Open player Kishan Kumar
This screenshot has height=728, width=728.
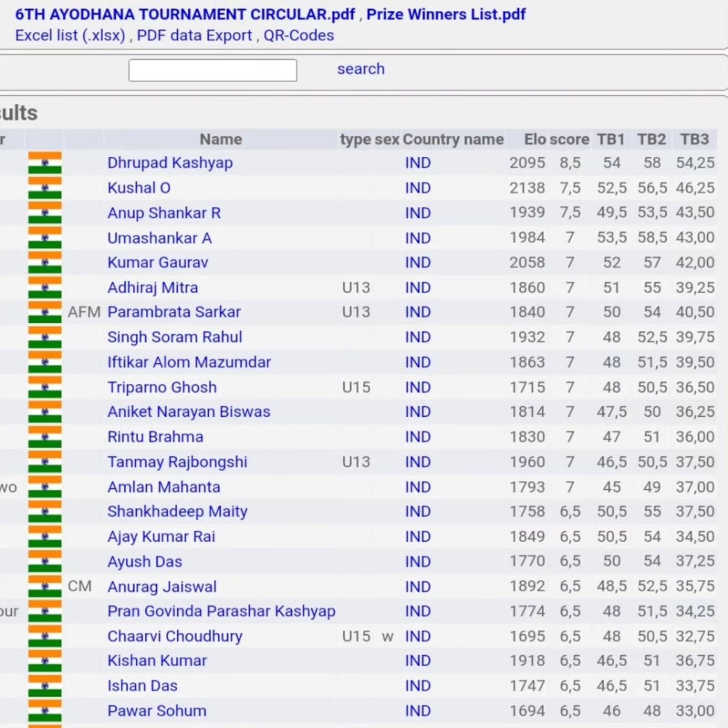157,661
